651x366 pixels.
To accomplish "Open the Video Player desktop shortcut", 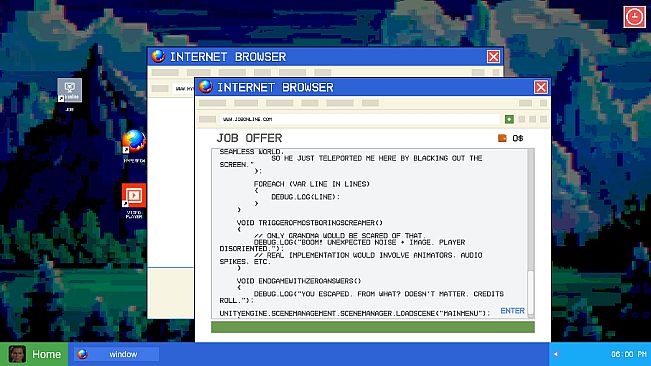I will 134,195.
